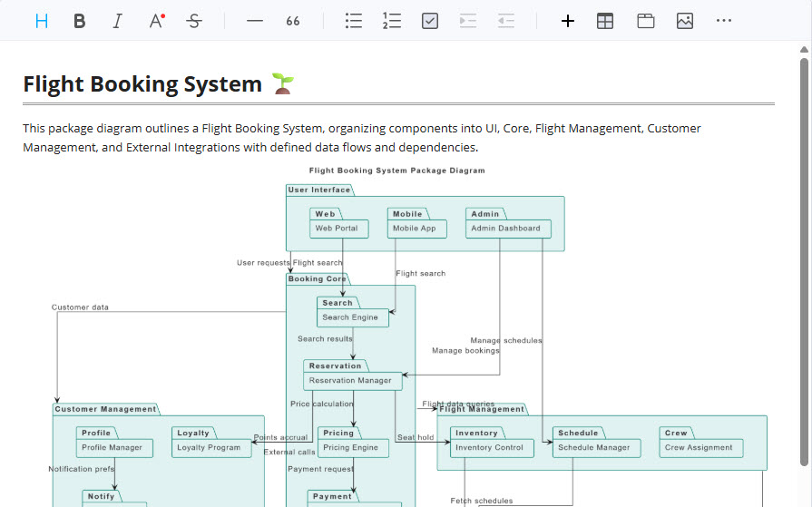Click the 'Payment request' arrow label
The height and width of the screenshot is (507, 812).
[320, 469]
